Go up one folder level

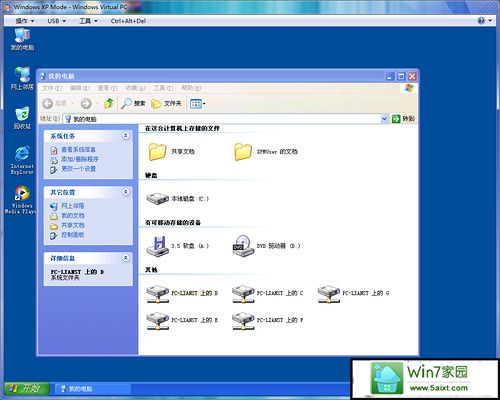(109, 103)
